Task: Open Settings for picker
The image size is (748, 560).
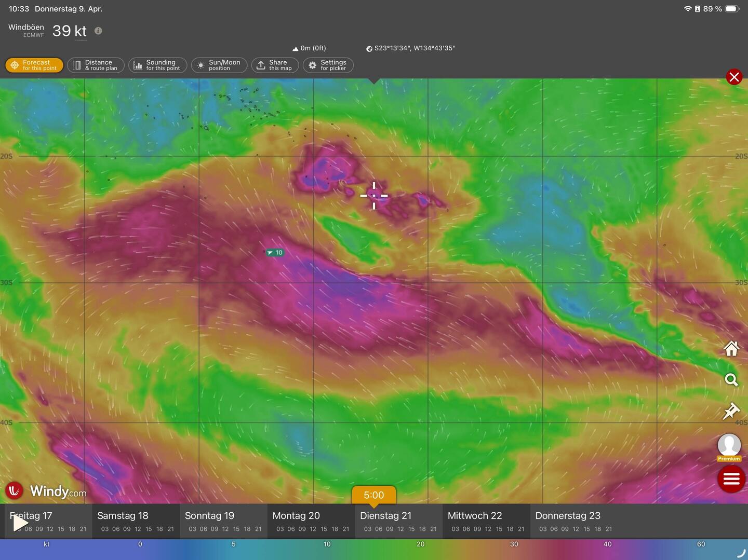Action: 328,65
